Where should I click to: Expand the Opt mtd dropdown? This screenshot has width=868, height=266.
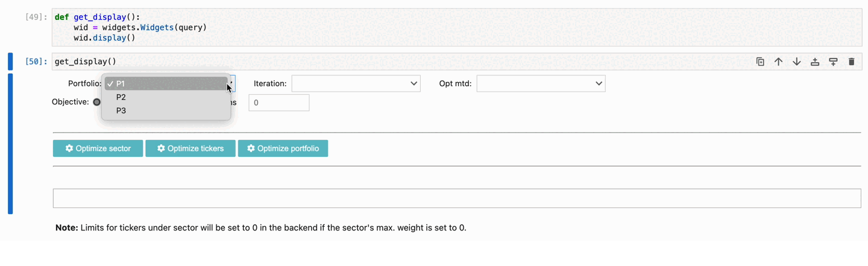click(x=541, y=83)
